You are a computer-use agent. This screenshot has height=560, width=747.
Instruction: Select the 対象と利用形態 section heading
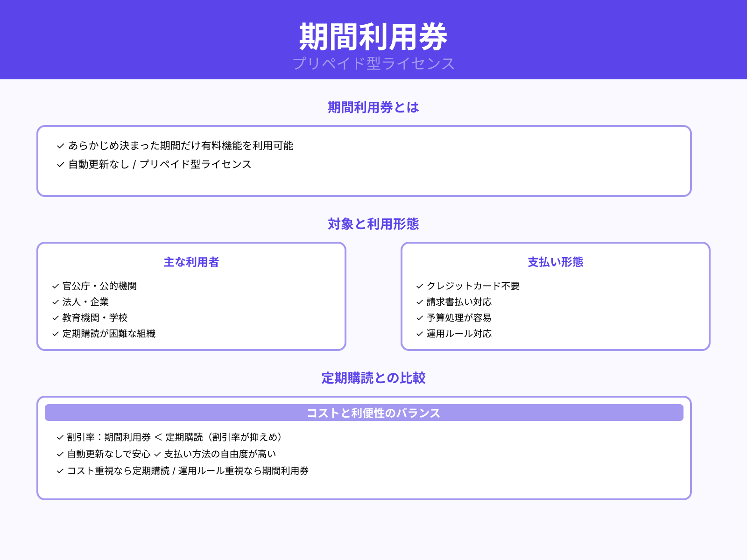373,224
